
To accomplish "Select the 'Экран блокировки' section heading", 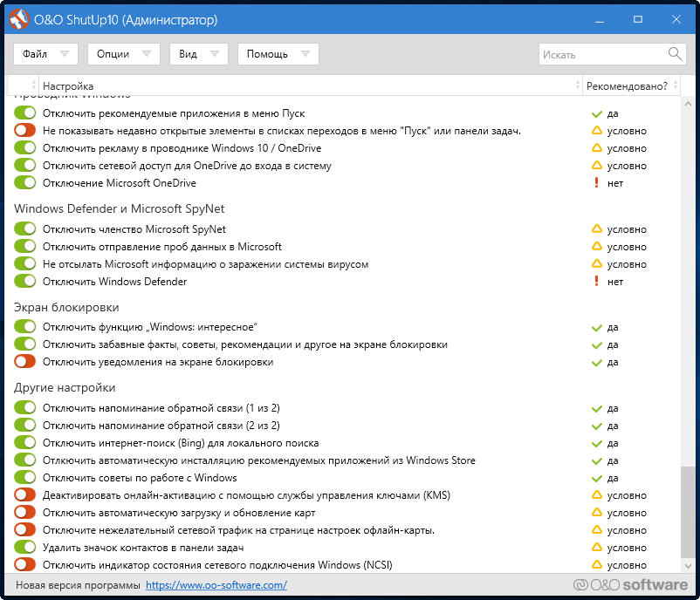I will point(66,307).
